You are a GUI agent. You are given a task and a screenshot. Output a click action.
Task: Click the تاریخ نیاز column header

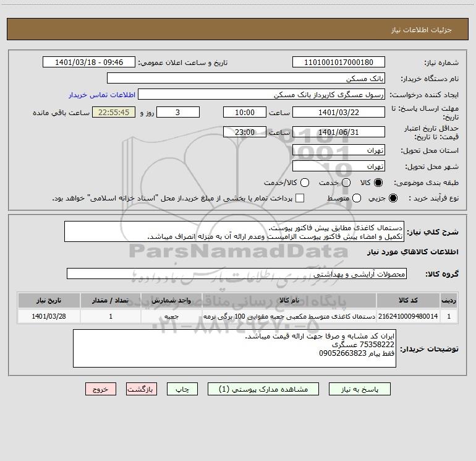pyautogui.click(x=49, y=300)
